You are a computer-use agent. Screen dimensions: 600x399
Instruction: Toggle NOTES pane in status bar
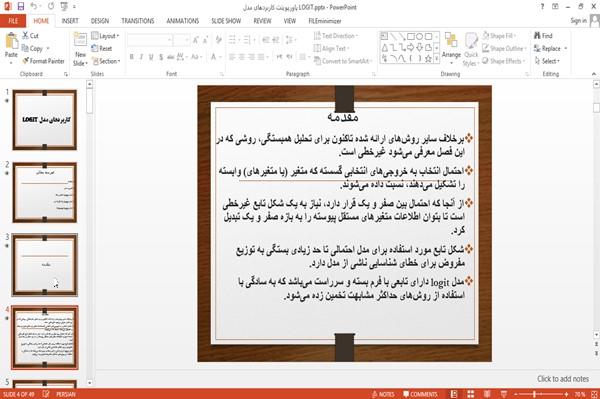coord(383,394)
